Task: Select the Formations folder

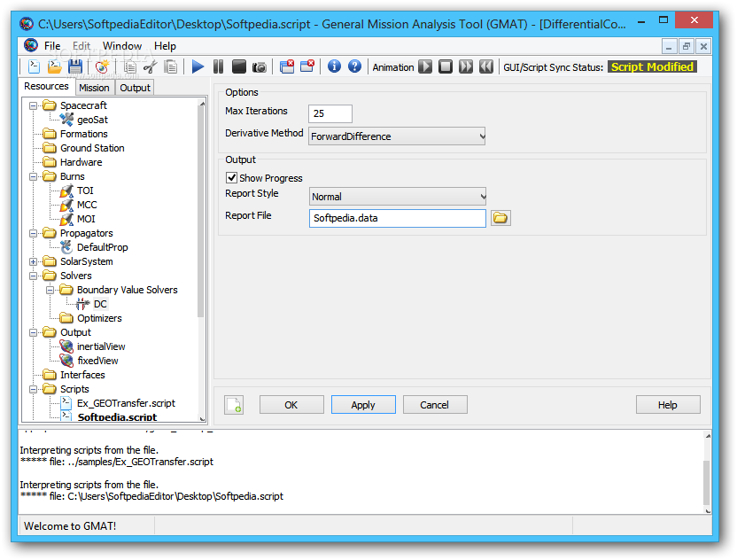Action: coord(83,134)
